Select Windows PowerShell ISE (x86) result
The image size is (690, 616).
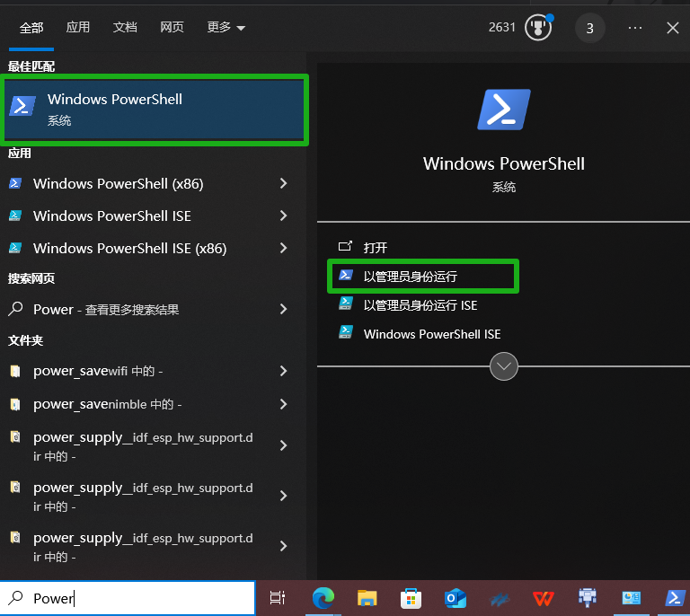coord(137,249)
